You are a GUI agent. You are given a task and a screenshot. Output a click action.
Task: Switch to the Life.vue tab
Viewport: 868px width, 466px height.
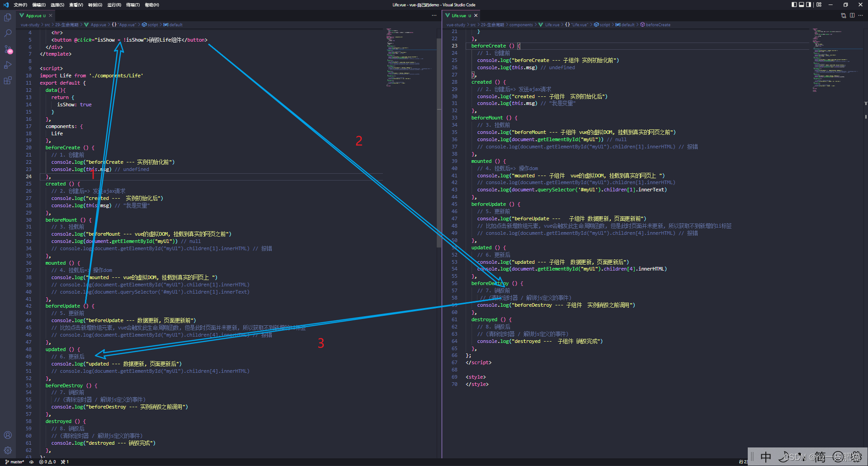461,15
